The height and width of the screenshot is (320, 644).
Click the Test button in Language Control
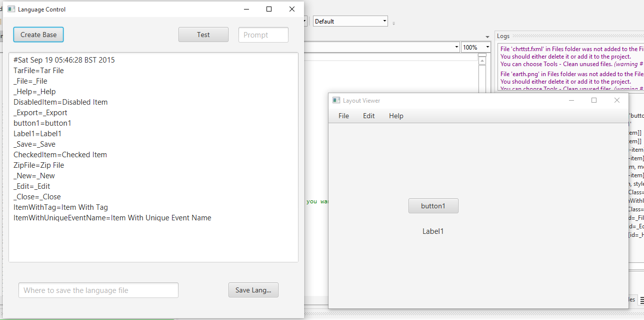tap(203, 35)
